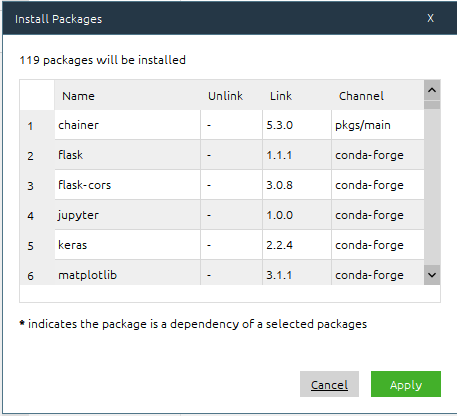Click the package list scrollbar thumb
Image resolution: width=457 pixels, height=416 pixels.
click(x=432, y=105)
